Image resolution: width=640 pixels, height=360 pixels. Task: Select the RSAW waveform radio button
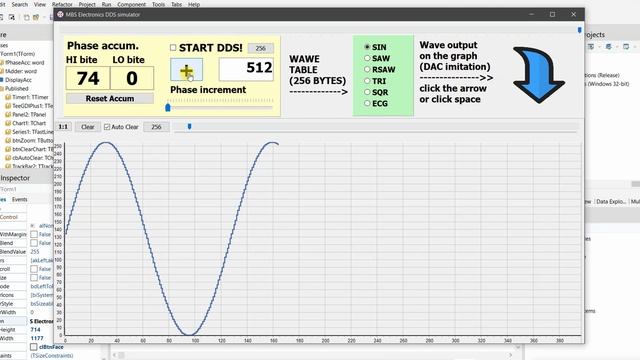point(367,69)
